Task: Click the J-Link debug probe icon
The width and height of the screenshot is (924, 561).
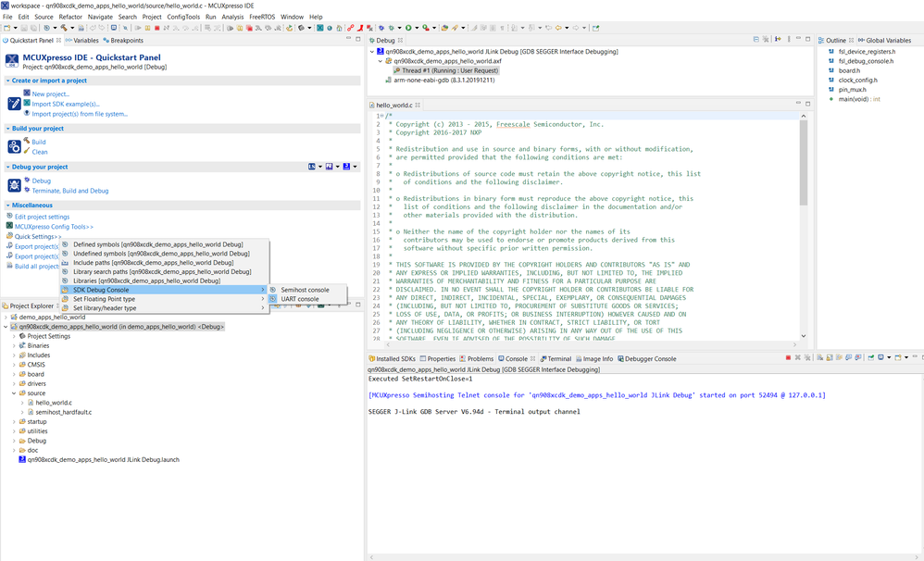Action: tap(346, 167)
